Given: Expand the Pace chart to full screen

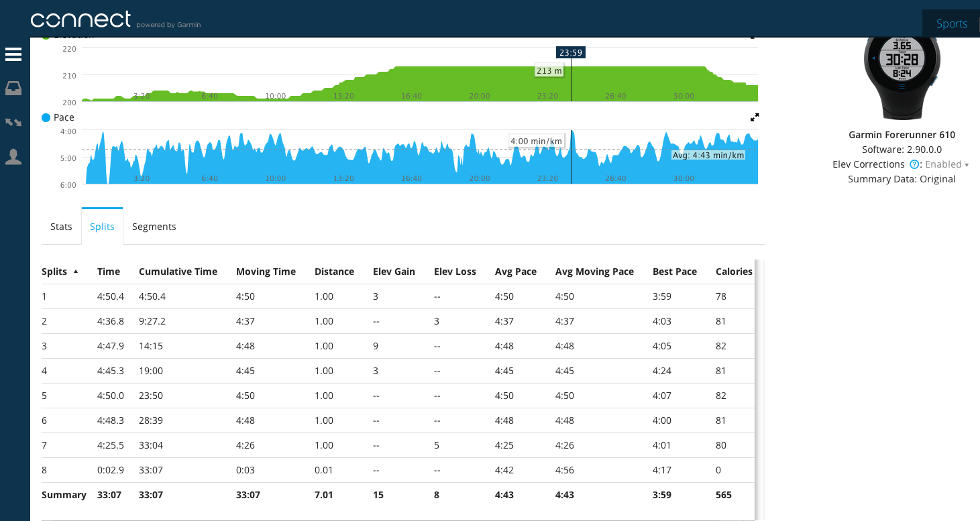Looking at the screenshot, I should coord(755,117).
